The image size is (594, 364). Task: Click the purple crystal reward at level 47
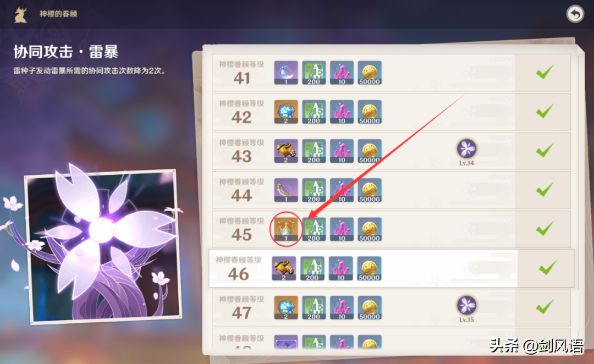(x=342, y=307)
